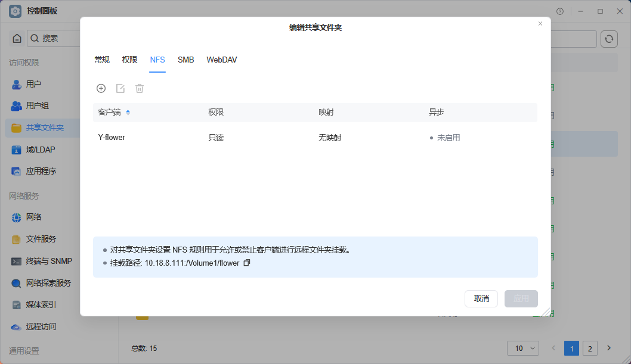Open the WebDAV tab
Image resolution: width=631 pixels, height=364 pixels.
tap(221, 60)
